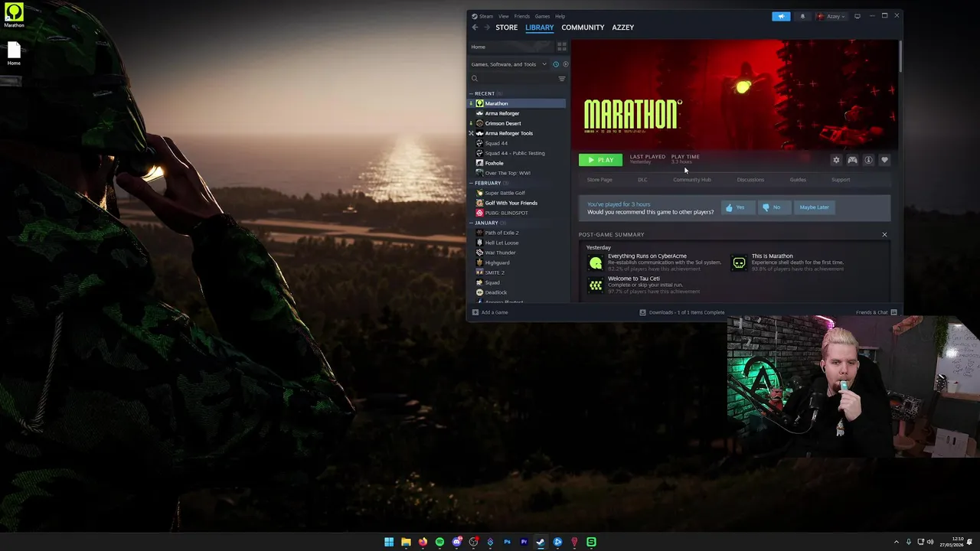The width and height of the screenshot is (980, 551).
Task: Open the Games menu
Action: point(542,16)
